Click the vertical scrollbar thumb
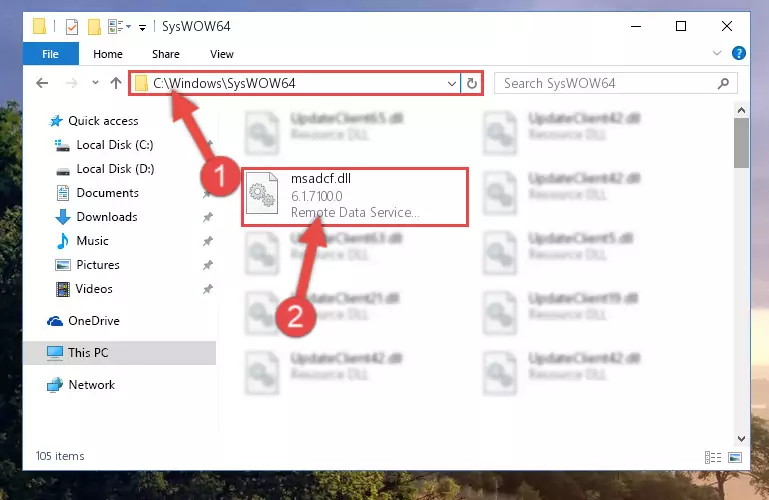 click(x=742, y=143)
